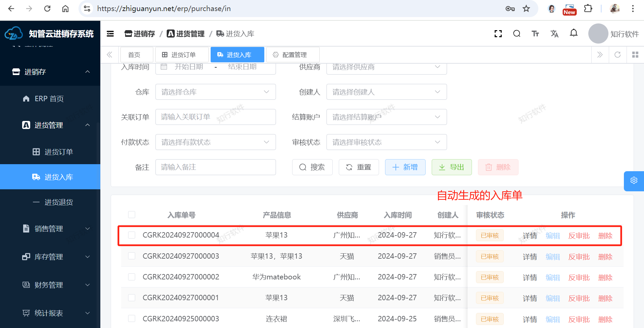The height and width of the screenshot is (328, 644).
Task: Click the 新增 button
Action: point(405,167)
